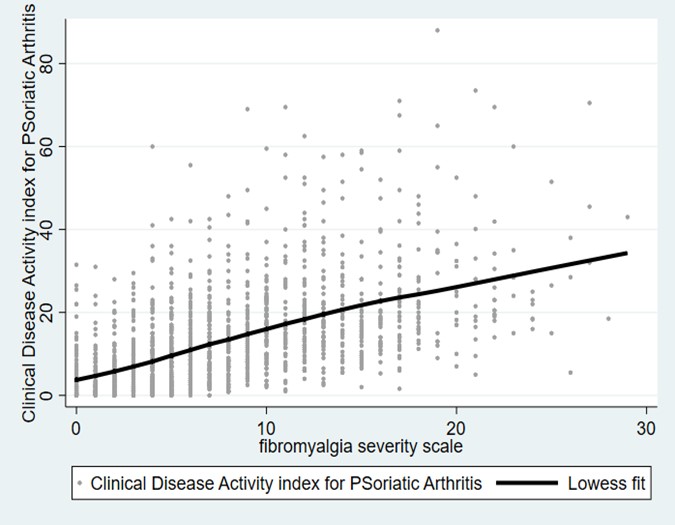675x525 pixels.
Task: Click the left start of the Lowess curve
Action: click(77, 380)
